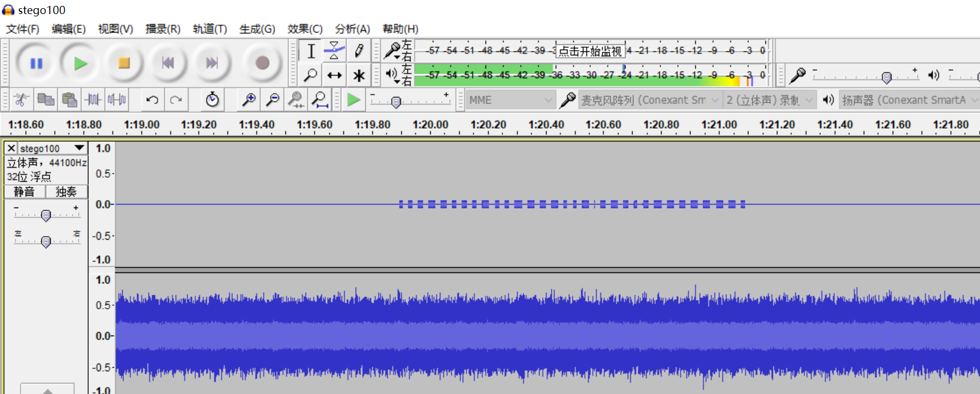Select the asterisk Multi-Tool

click(x=359, y=75)
